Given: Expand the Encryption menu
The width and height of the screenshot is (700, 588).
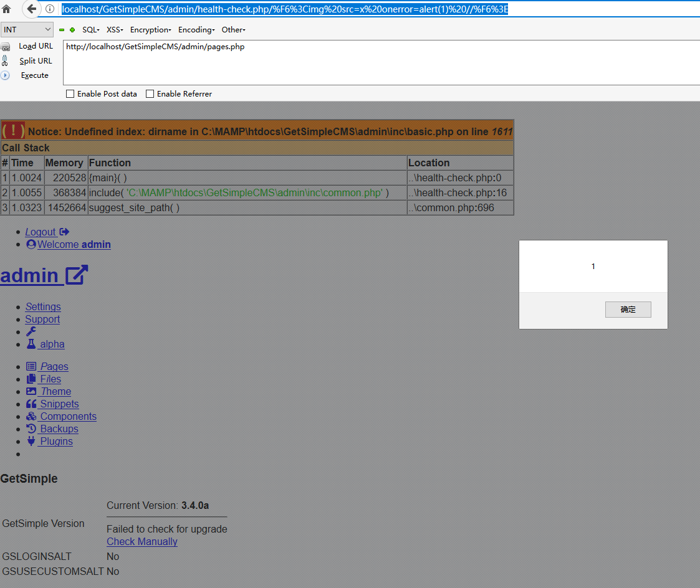Looking at the screenshot, I should point(150,29).
